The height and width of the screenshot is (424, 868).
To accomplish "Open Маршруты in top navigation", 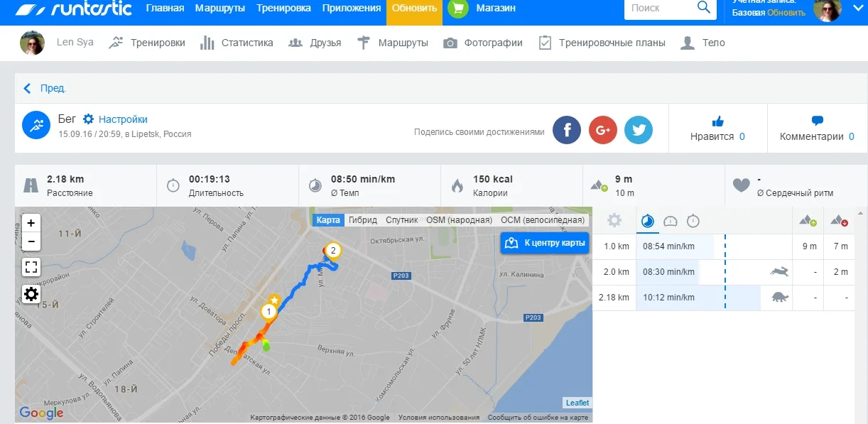I will click(220, 9).
